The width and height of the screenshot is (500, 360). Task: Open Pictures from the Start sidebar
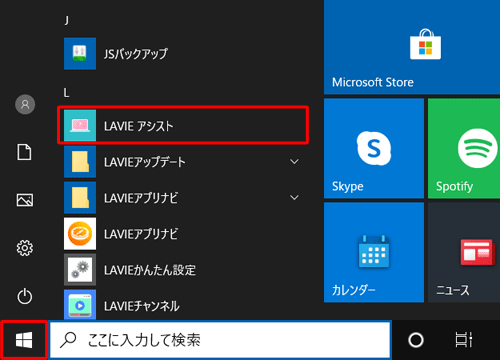click(x=25, y=200)
